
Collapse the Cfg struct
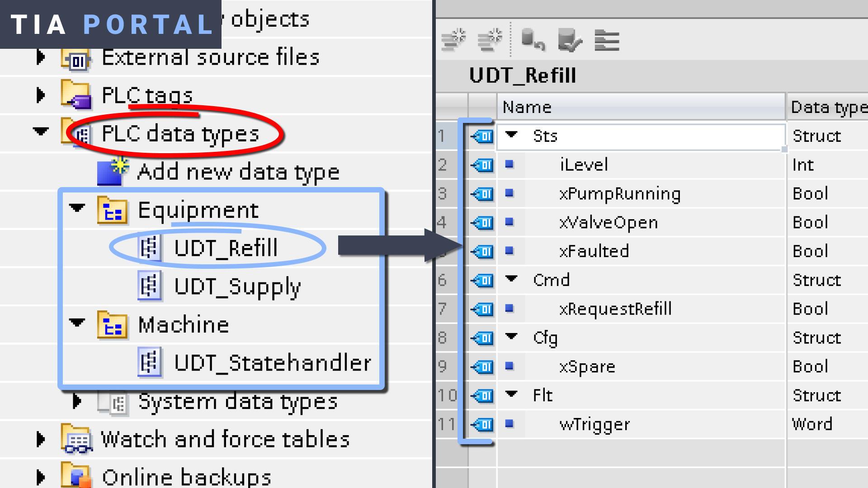pos(511,336)
